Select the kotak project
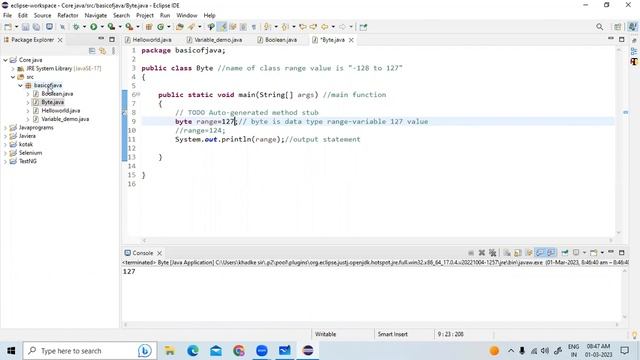This screenshot has height=360, width=640. [x=26, y=144]
